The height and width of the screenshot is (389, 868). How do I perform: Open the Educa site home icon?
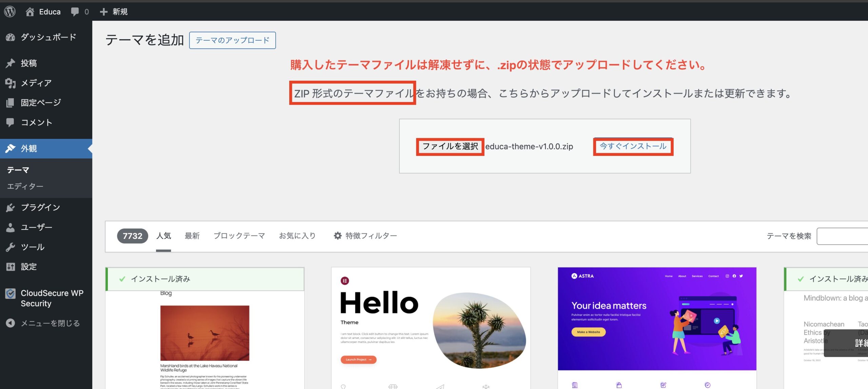tap(30, 12)
